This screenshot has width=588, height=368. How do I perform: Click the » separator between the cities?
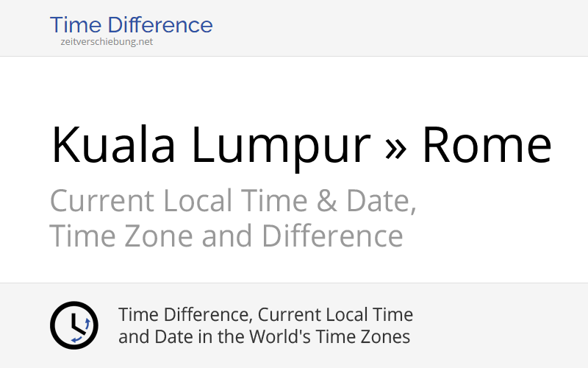tap(395, 147)
